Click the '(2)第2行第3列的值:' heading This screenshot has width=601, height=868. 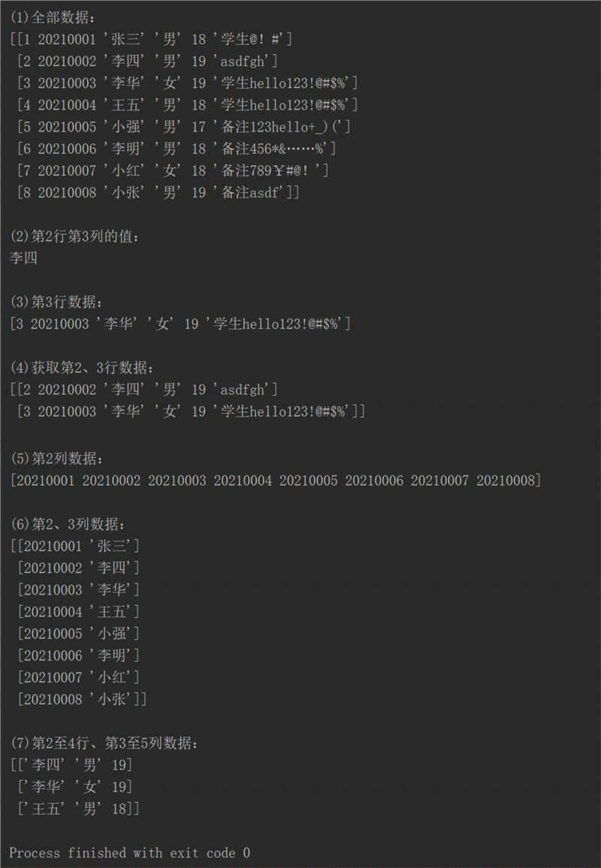[75, 237]
